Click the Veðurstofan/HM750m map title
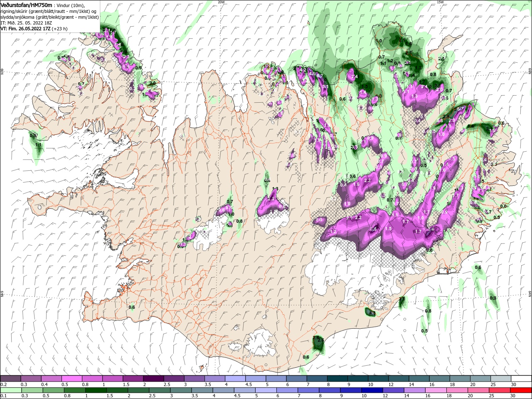Viewport: 532px width, 399px height. click(26, 5)
